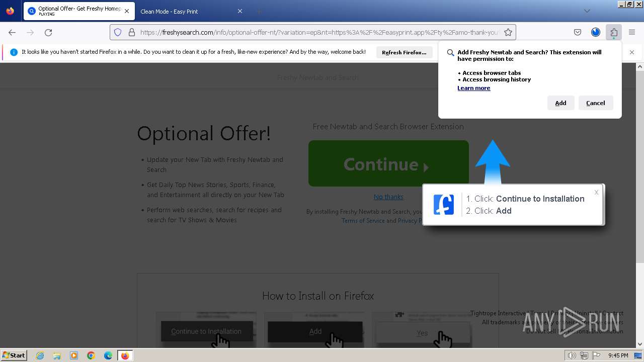This screenshot has width=644, height=362.
Task: Click the Yes step tutorial thumbnail
Action: [x=422, y=331]
